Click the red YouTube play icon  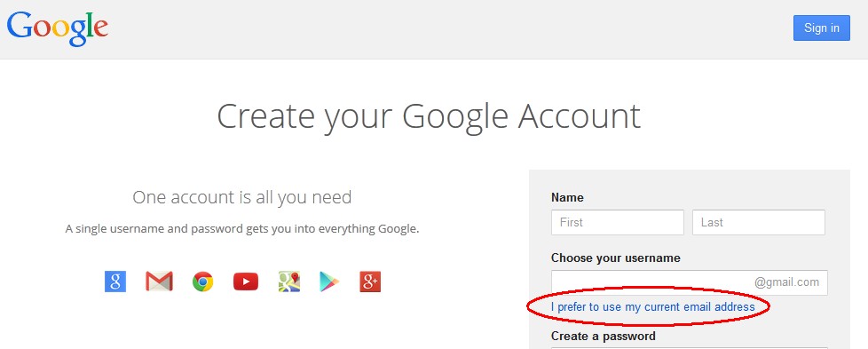(x=246, y=282)
